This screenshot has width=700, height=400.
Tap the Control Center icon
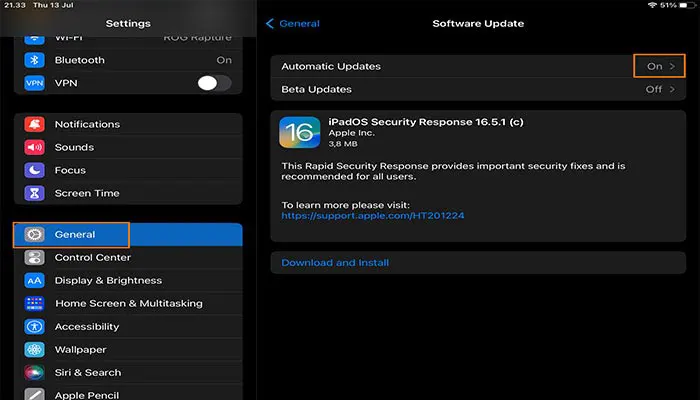click(35, 258)
